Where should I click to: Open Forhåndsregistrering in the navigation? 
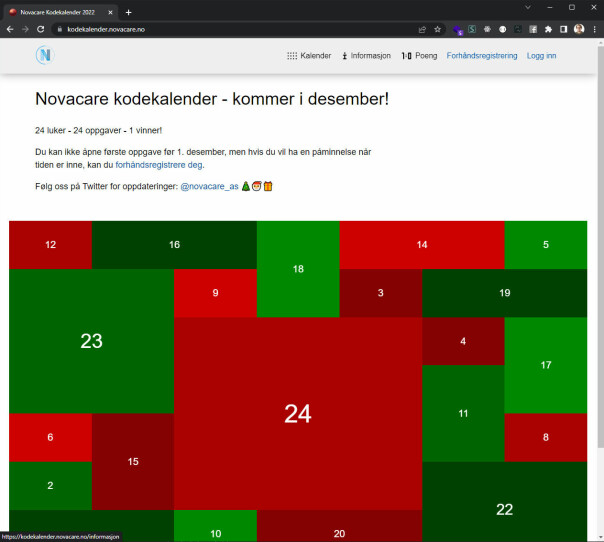point(482,55)
